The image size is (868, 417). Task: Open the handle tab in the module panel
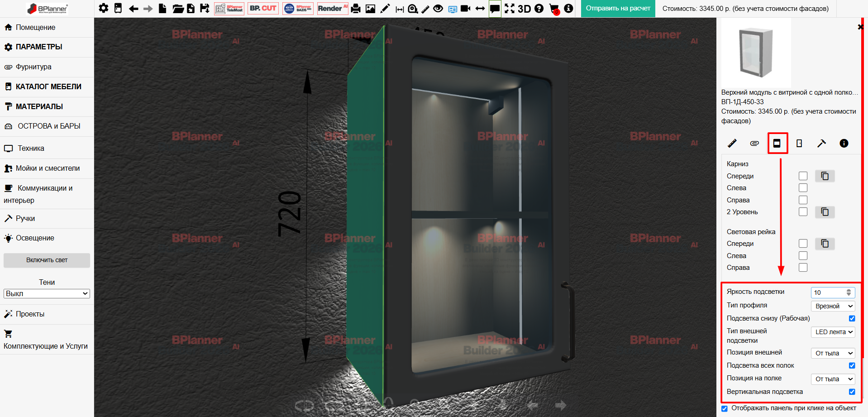[x=821, y=144]
